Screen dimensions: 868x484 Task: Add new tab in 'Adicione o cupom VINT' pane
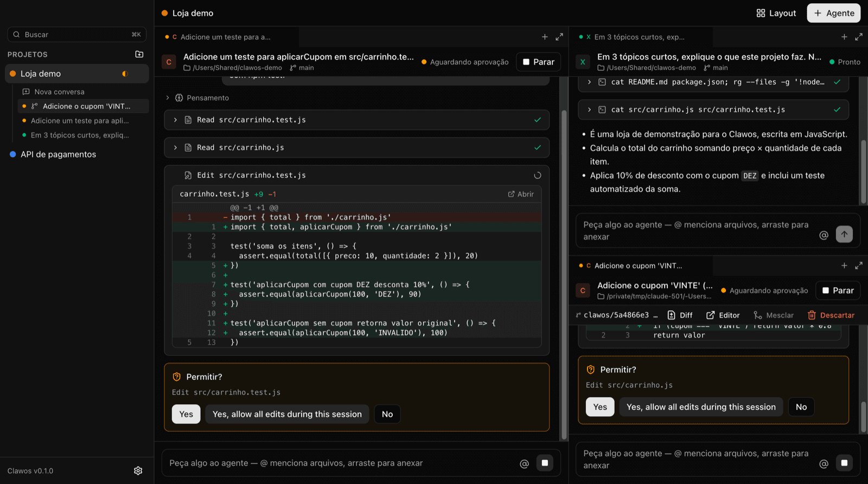click(844, 266)
